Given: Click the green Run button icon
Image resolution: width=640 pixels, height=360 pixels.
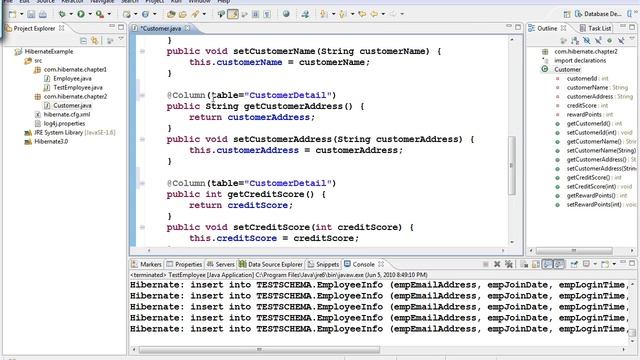Looking at the screenshot, I should [81, 14].
